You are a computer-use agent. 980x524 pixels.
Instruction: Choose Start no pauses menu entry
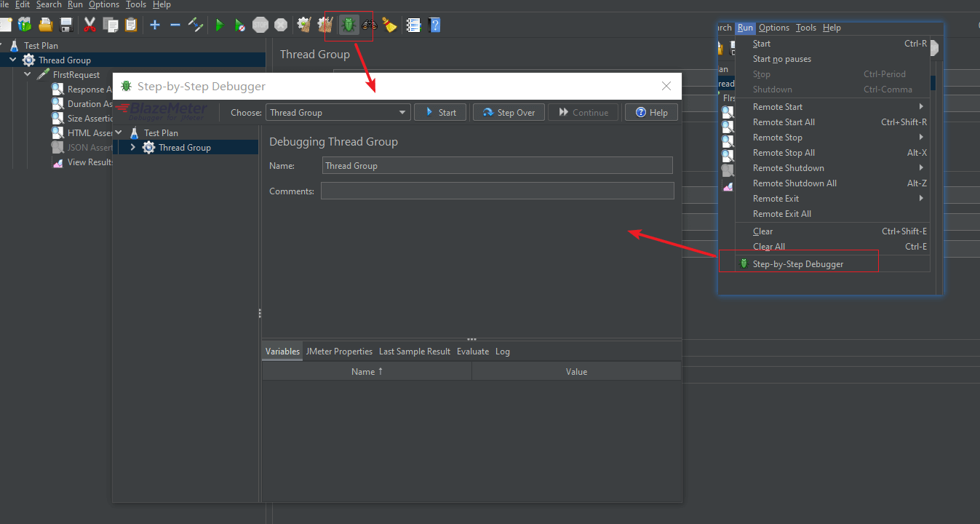[x=782, y=59]
